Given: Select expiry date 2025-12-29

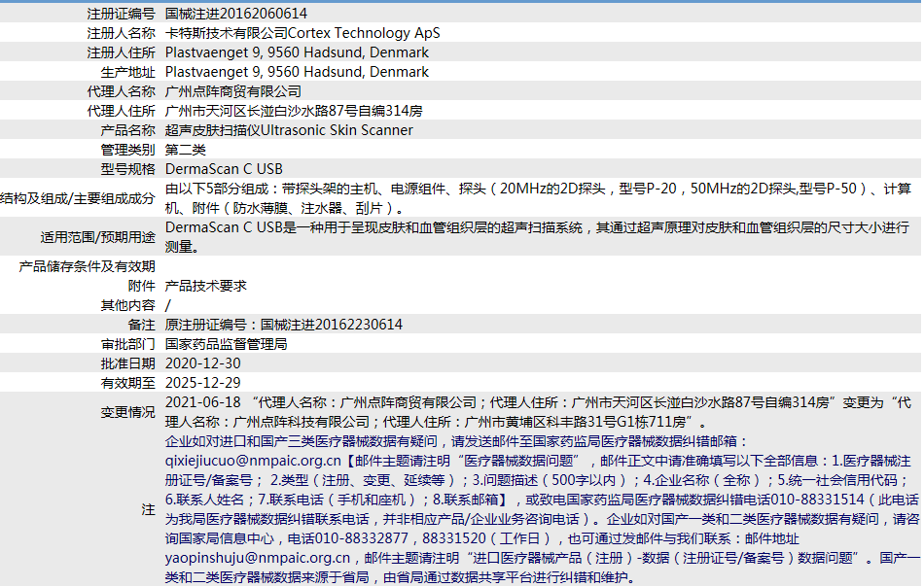Looking at the screenshot, I should tap(202, 383).
